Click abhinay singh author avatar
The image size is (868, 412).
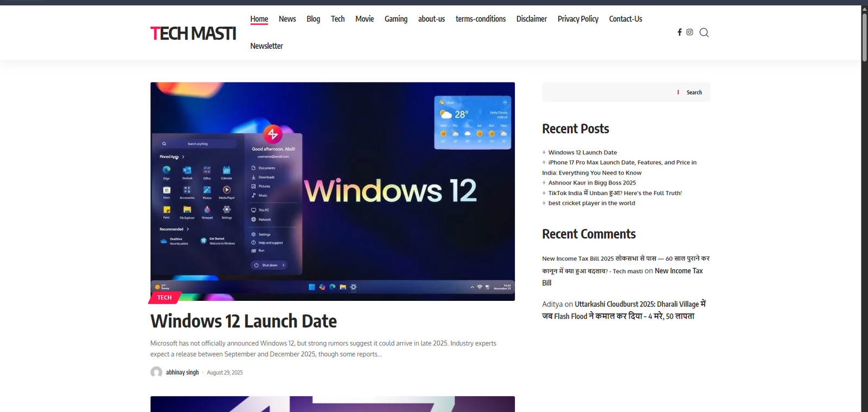coord(156,372)
